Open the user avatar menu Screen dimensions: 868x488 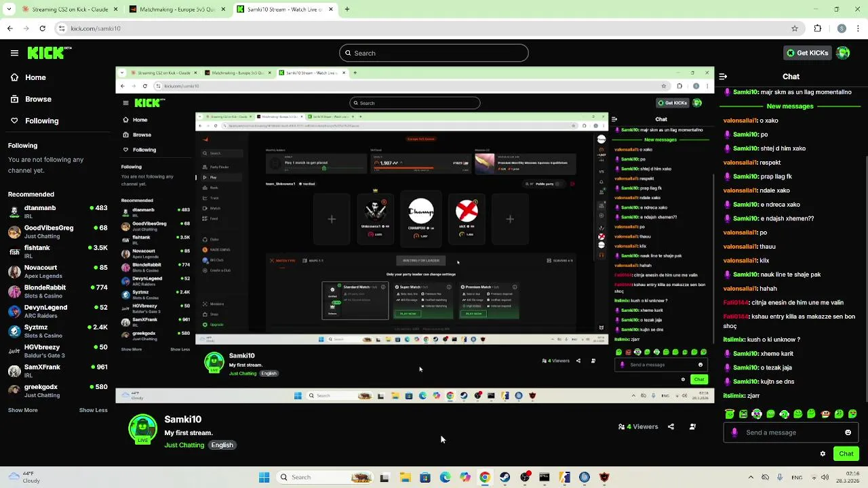click(x=843, y=53)
